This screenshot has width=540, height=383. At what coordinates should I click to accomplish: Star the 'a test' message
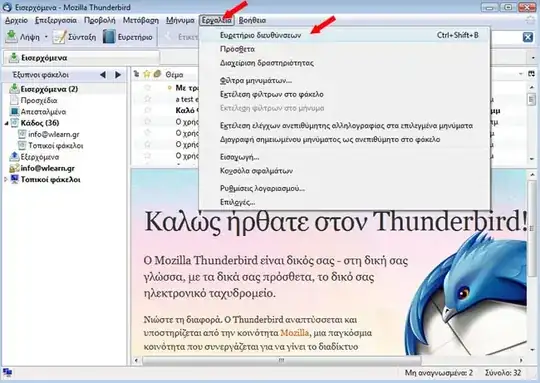[x=147, y=99]
